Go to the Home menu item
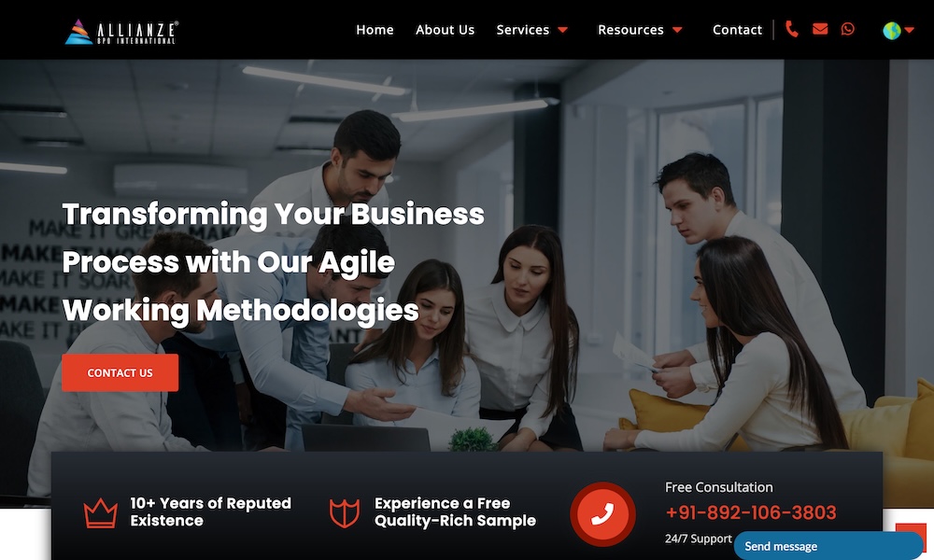Image resolution: width=934 pixels, height=560 pixels. (x=375, y=30)
